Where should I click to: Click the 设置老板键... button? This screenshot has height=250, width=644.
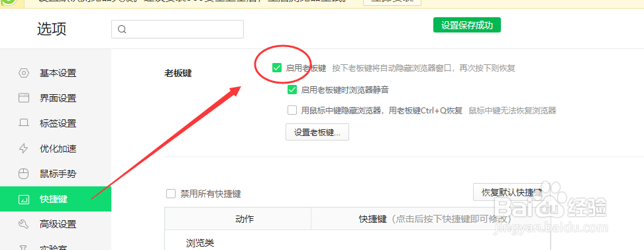click(x=317, y=133)
